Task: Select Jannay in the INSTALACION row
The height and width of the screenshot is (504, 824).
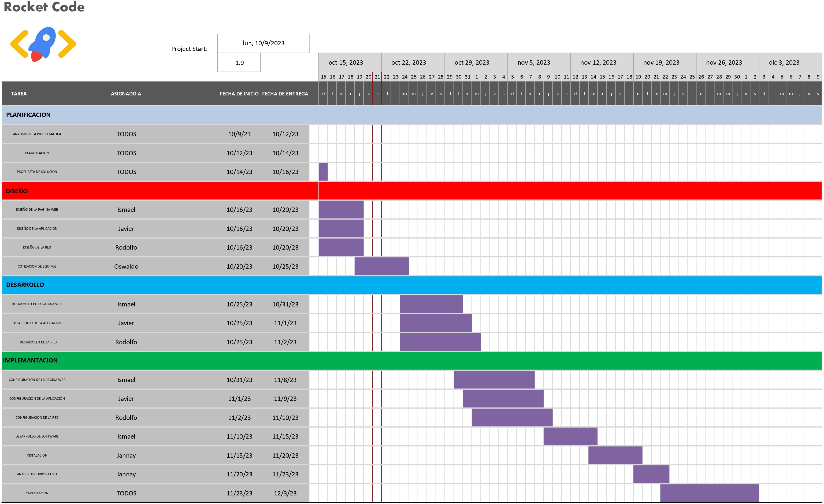Action: pos(126,455)
